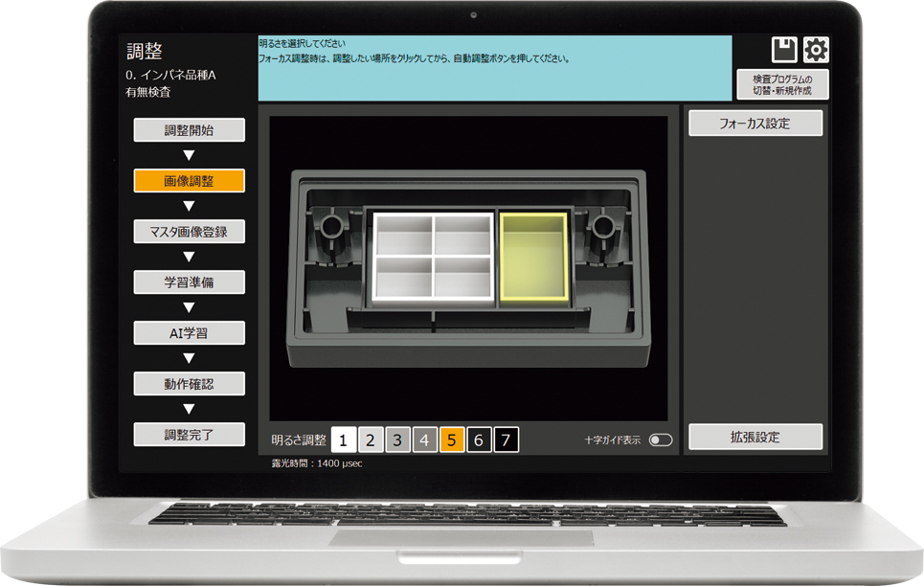
Task: Pick the highlighted brightness level 5
Action: [452, 440]
